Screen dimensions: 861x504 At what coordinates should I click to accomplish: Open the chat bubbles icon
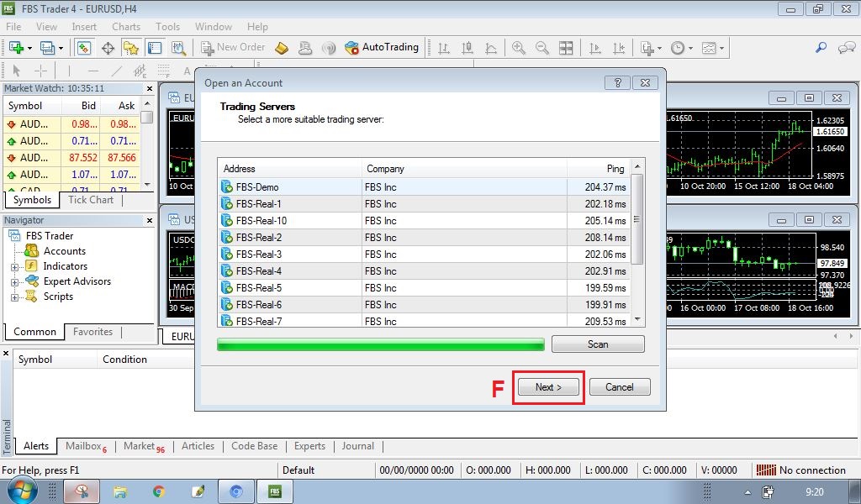[x=846, y=48]
